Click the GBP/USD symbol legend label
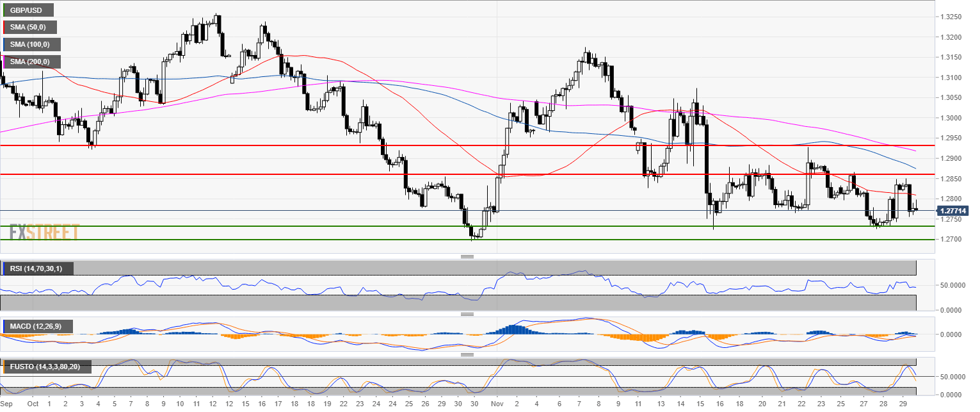This screenshot has height=412, width=980. pyautogui.click(x=28, y=10)
